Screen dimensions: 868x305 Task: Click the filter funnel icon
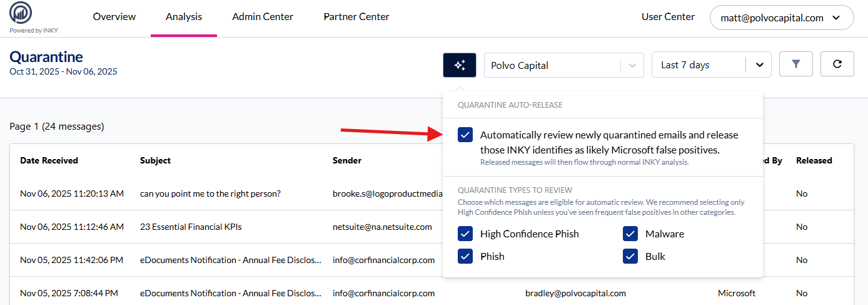[x=796, y=65]
